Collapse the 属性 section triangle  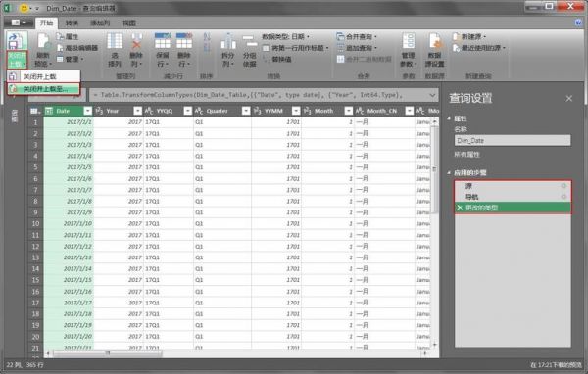449,118
